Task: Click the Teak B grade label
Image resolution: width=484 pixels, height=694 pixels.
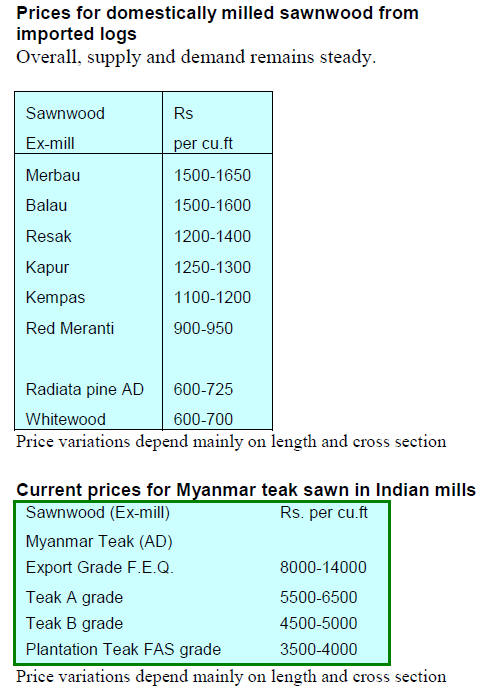Action: point(74,624)
